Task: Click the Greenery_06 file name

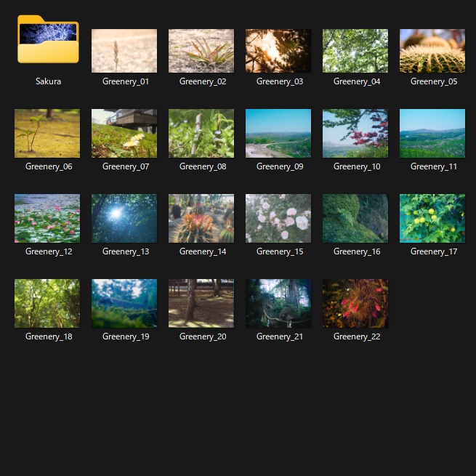Action: click(49, 166)
